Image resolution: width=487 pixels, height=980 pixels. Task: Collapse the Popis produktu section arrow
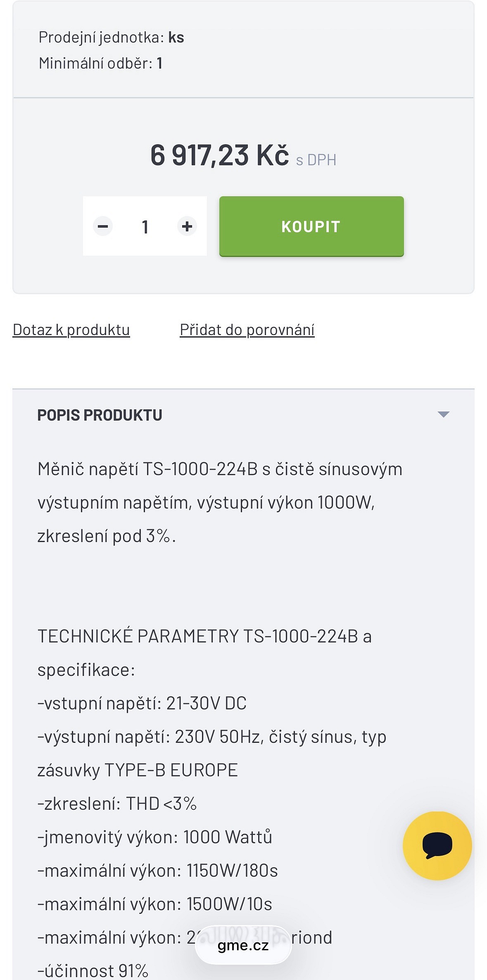point(443,414)
